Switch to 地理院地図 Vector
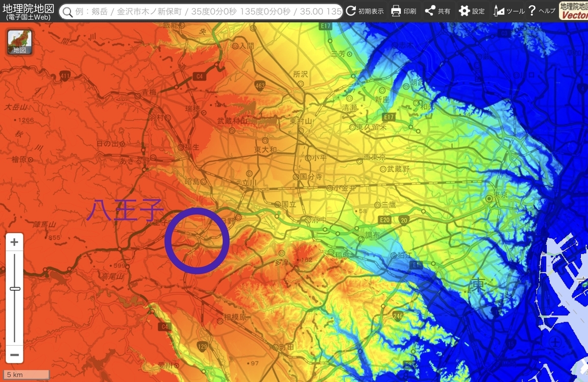588x382 pixels. pyautogui.click(x=573, y=11)
